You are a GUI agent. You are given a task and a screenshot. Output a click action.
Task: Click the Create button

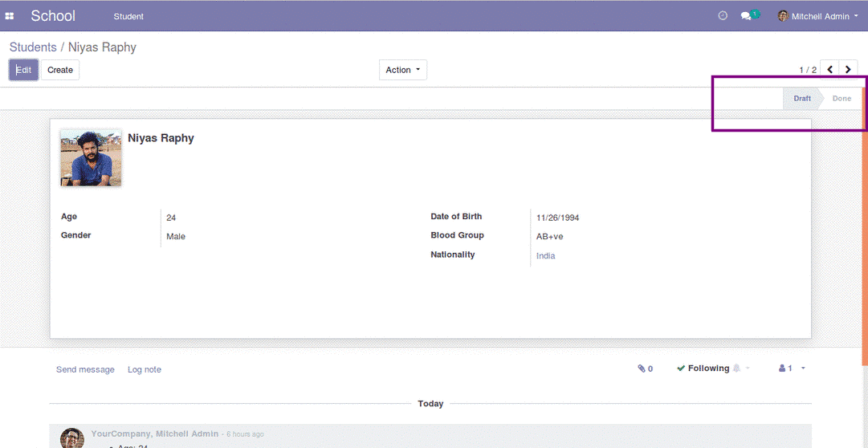click(60, 70)
